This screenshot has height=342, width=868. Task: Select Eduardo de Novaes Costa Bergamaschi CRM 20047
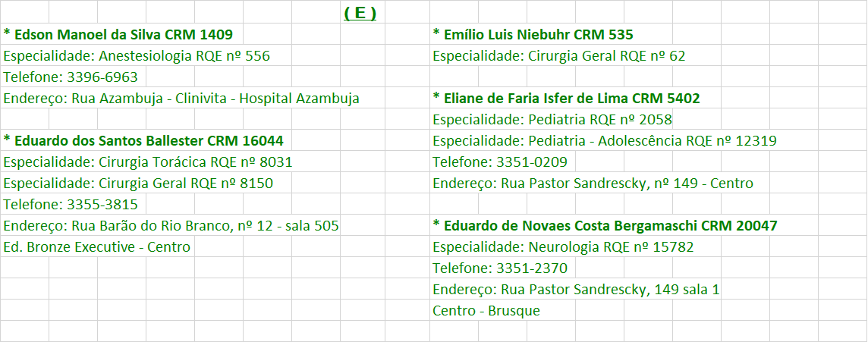[x=605, y=226]
